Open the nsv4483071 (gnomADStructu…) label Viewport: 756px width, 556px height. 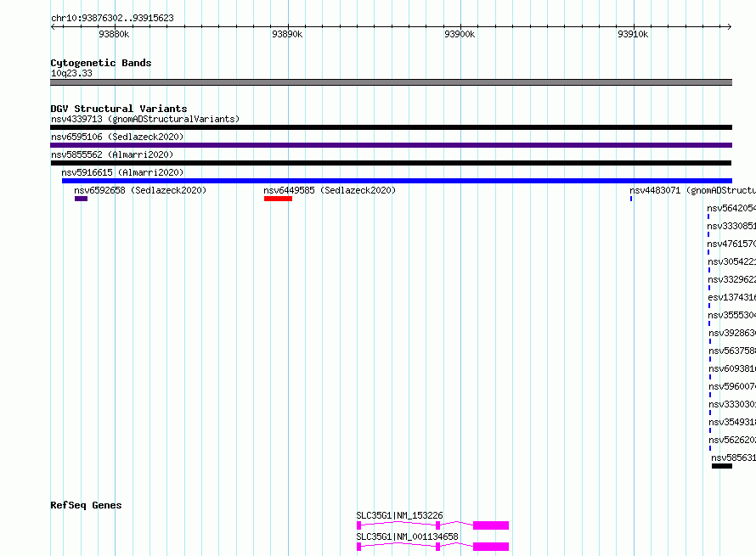[692, 190]
